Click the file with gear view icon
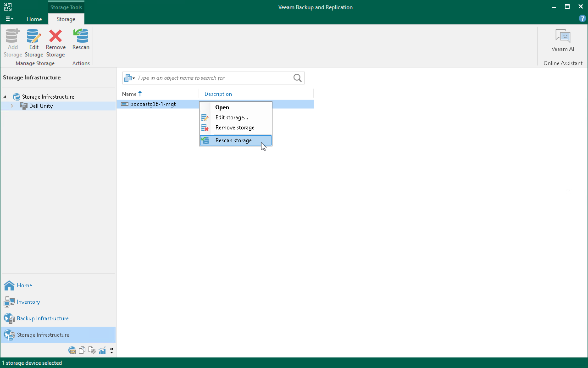Screen dimensions: 588x368 [x=92, y=351]
